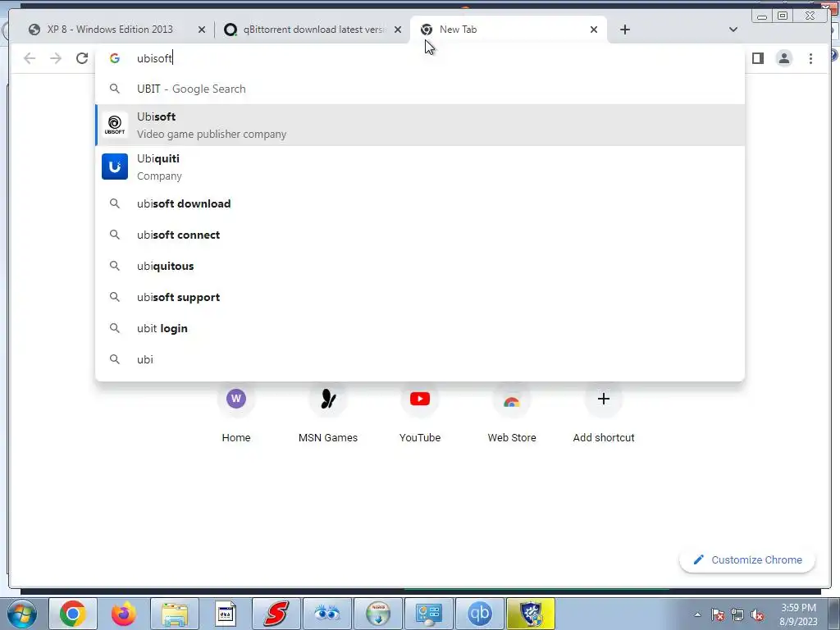Open the document icon in the taskbar

pyautogui.click(x=226, y=614)
